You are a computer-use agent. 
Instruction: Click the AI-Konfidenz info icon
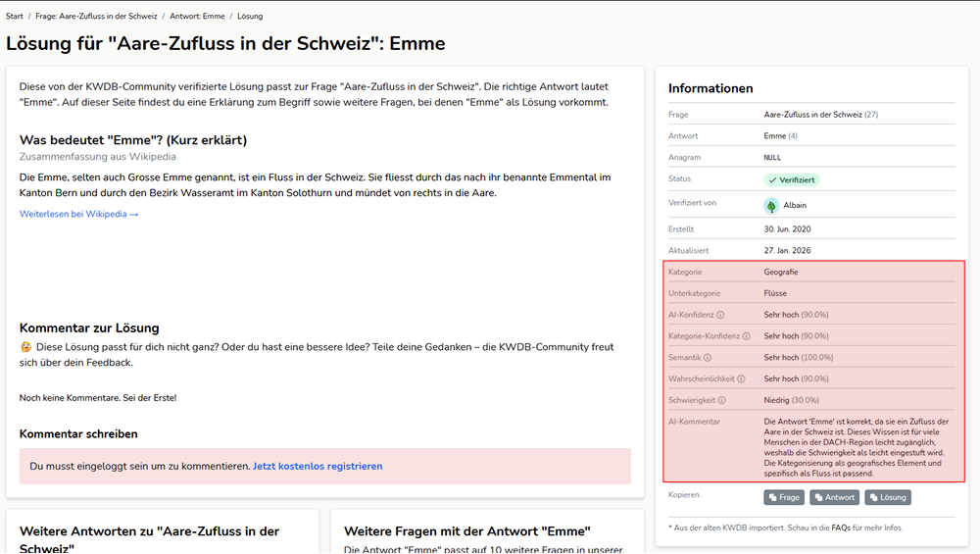[720, 315]
